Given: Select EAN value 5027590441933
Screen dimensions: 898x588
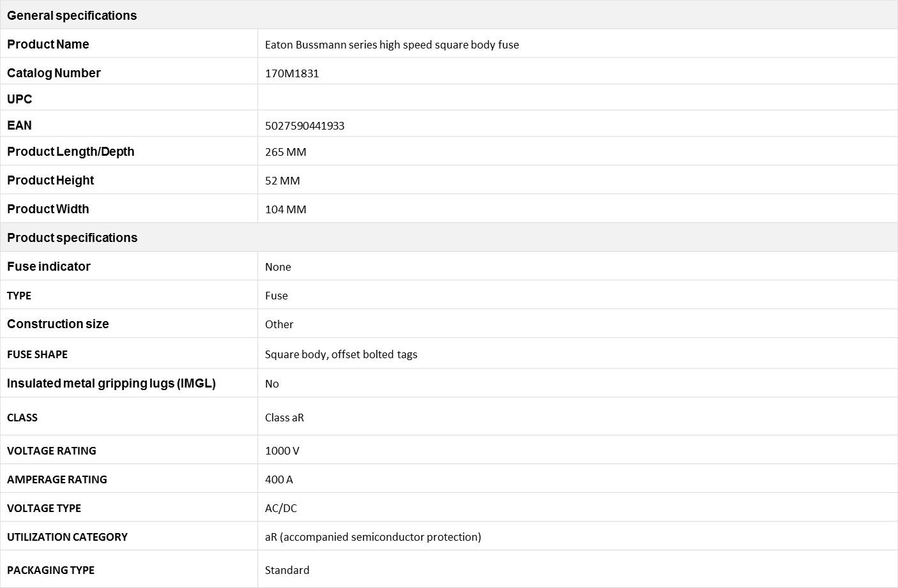Looking at the screenshot, I should [x=305, y=126].
